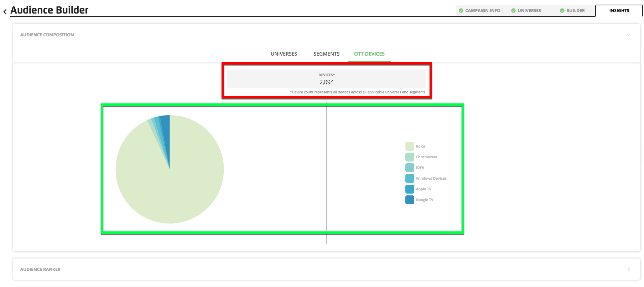Click the Google TV legend label
This screenshot has width=644, height=287.
pyautogui.click(x=425, y=200)
